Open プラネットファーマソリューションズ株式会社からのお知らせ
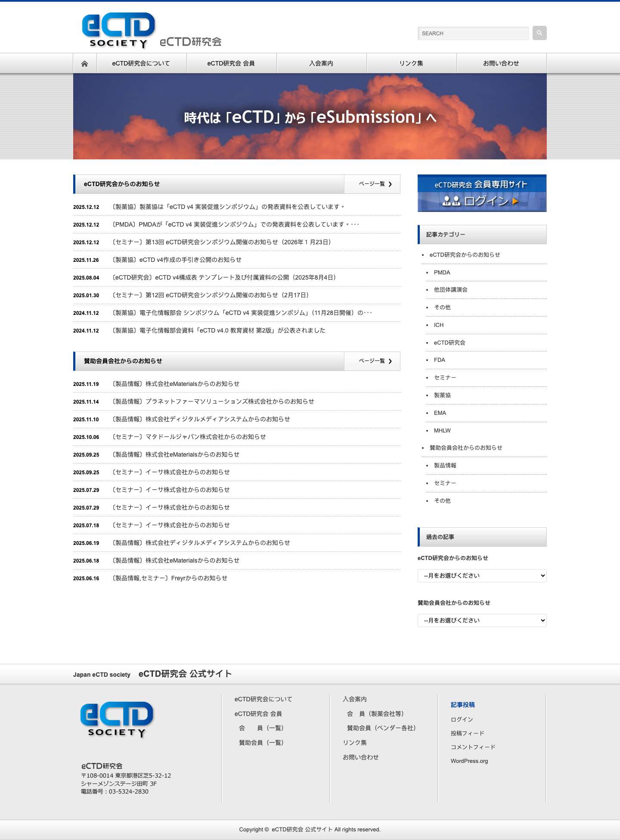The width and height of the screenshot is (620, 840). 213,401
